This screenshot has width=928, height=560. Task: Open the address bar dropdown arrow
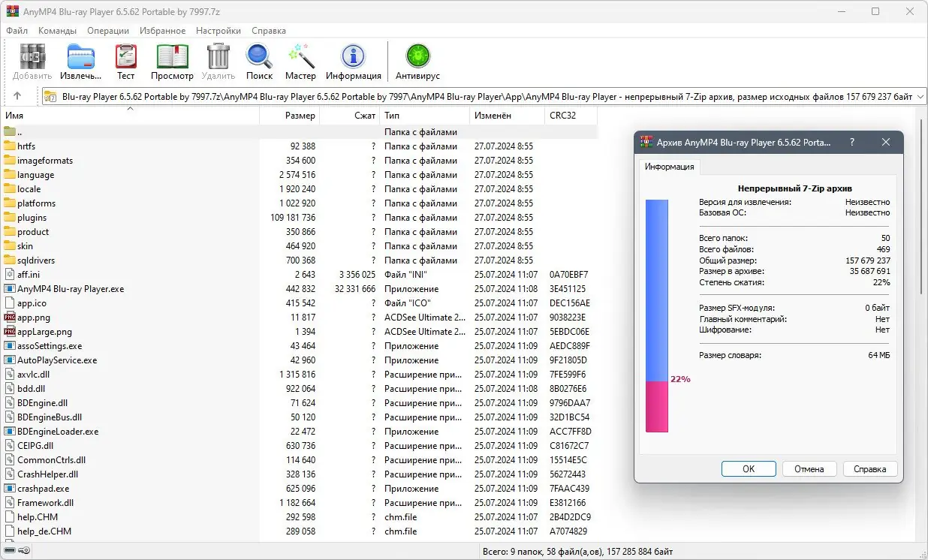click(x=920, y=96)
